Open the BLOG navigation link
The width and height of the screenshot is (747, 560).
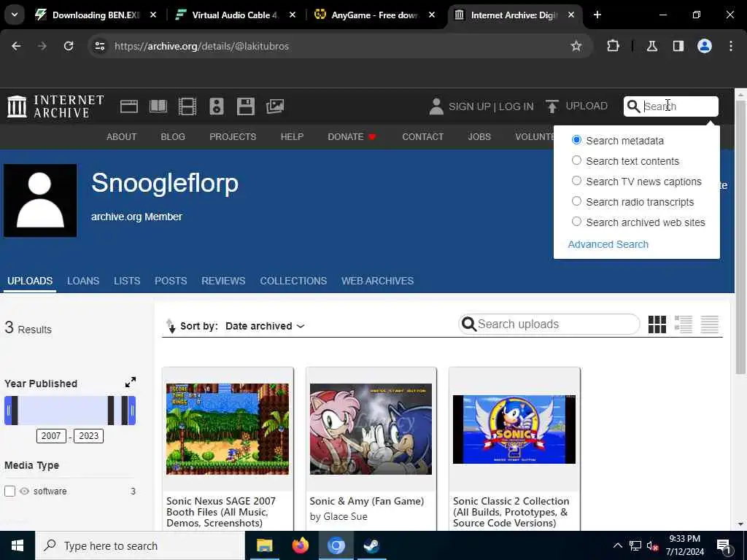(x=172, y=136)
